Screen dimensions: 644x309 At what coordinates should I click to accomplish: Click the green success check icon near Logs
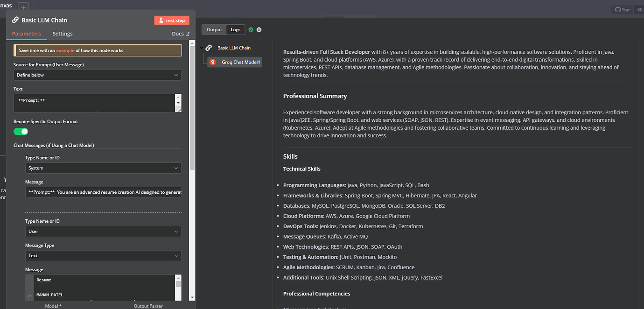(251, 29)
